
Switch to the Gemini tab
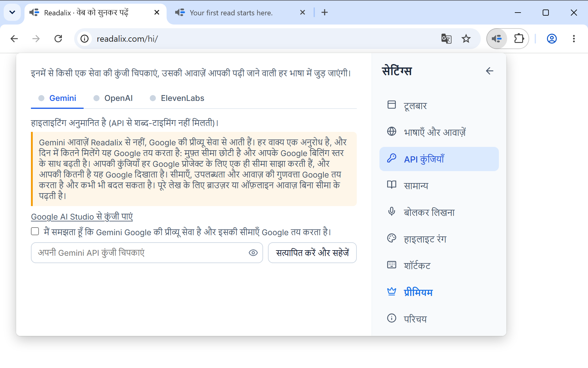pos(57,98)
